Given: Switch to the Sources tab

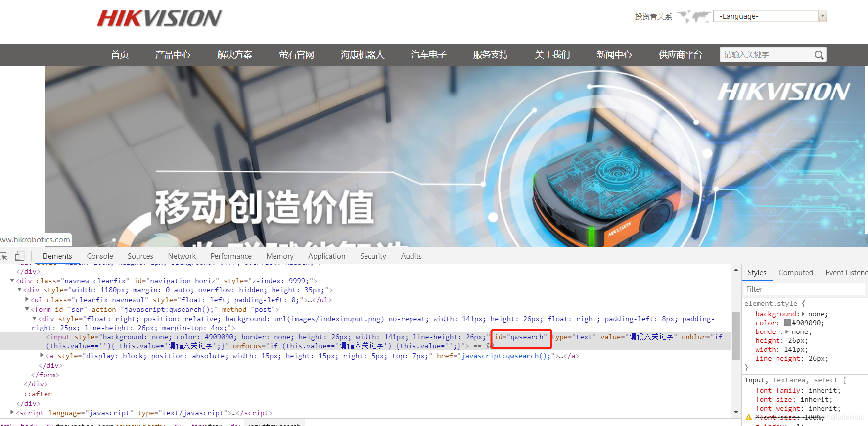Looking at the screenshot, I should [x=140, y=256].
